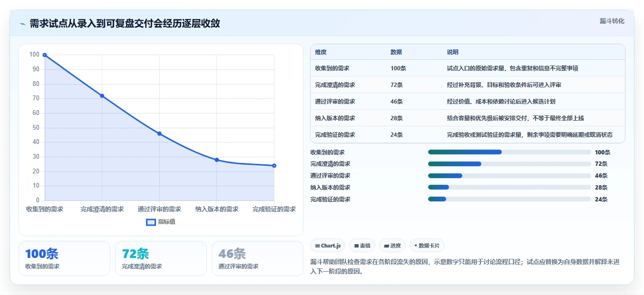Click x-axis label 收集到的需求
This screenshot has width=644, height=295.
tap(45, 209)
